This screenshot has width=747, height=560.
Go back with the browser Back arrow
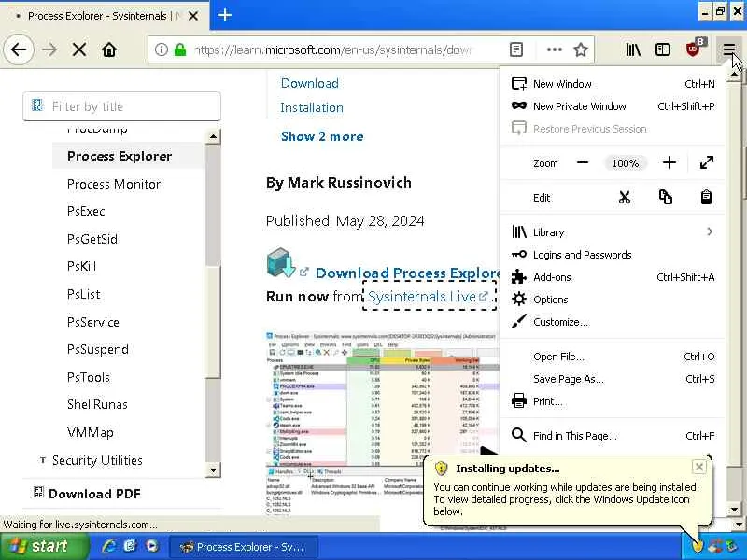coord(19,49)
